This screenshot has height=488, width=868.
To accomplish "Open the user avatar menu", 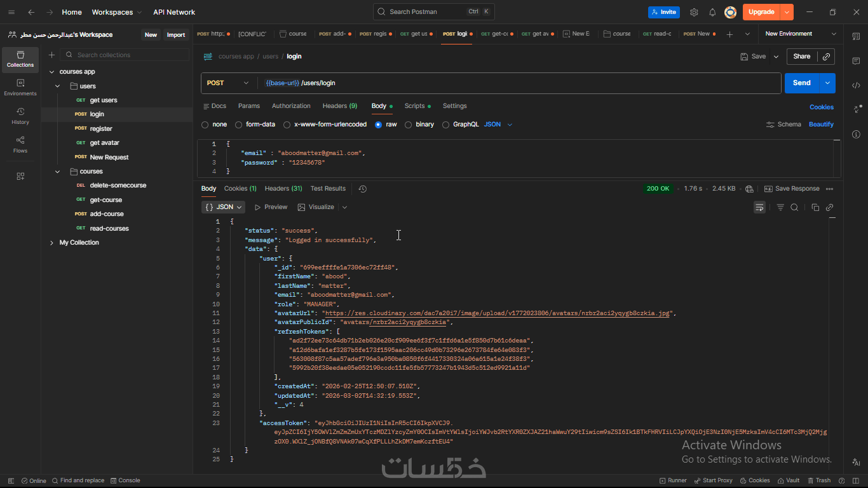I will [x=731, y=12].
